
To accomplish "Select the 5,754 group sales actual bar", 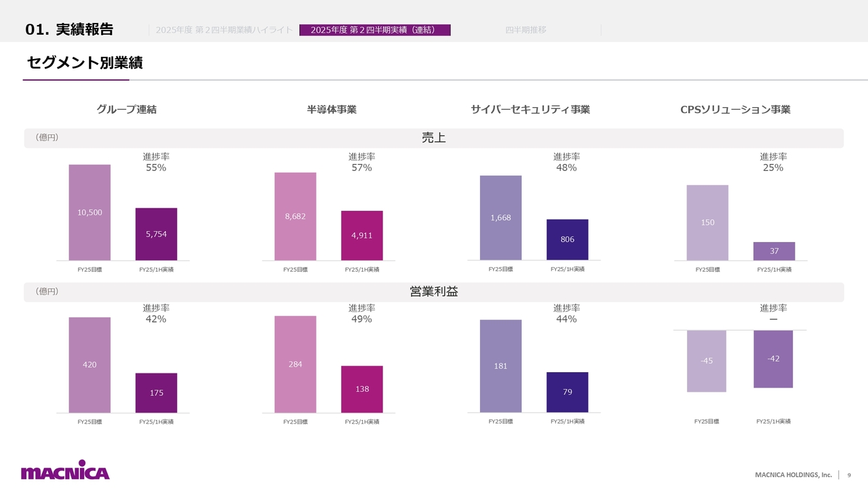I will [156, 234].
